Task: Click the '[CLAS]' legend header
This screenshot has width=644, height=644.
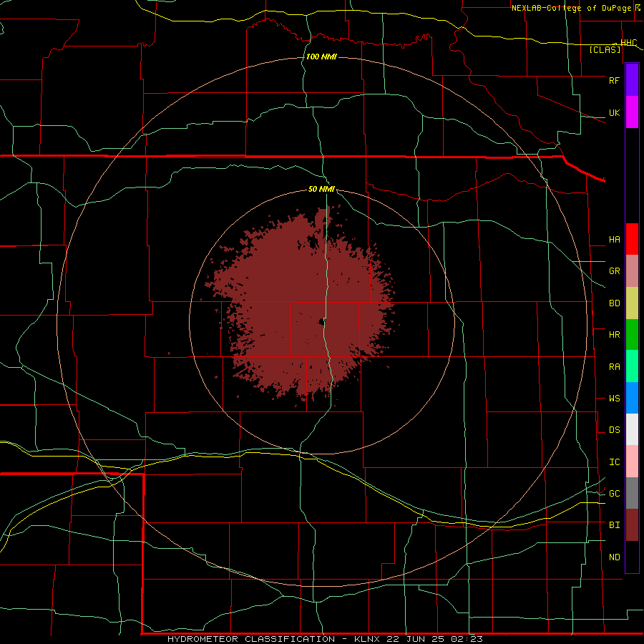Action: coord(605,49)
